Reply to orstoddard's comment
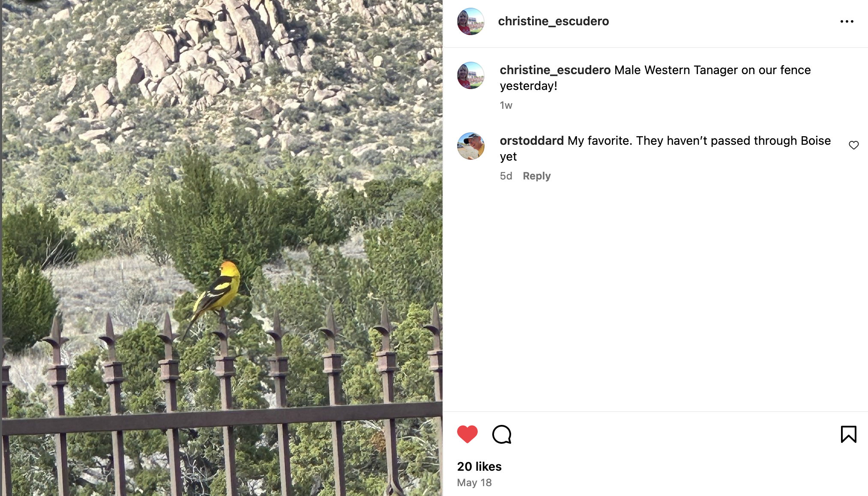 536,176
